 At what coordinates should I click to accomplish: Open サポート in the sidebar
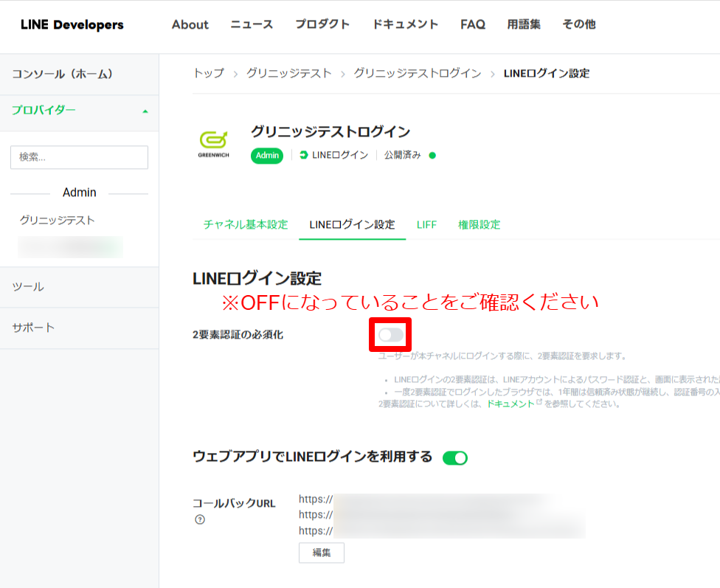(33, 328)
